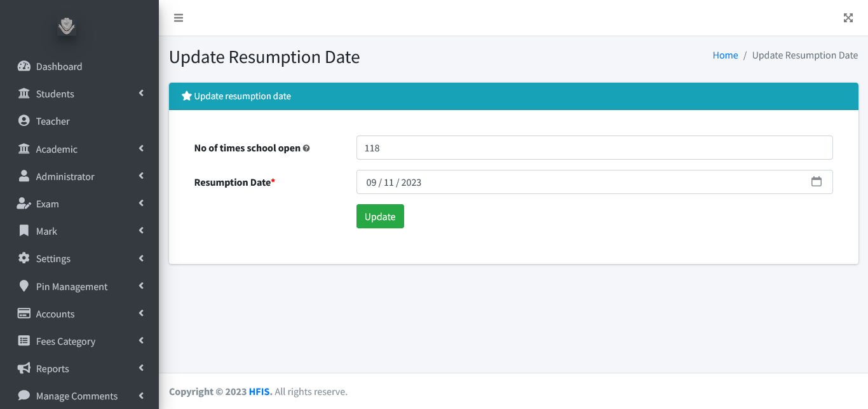The width and height of the screenshot is (868, 409).
Task: Expand the Mark menu chevron
Action: coord(141,230)
